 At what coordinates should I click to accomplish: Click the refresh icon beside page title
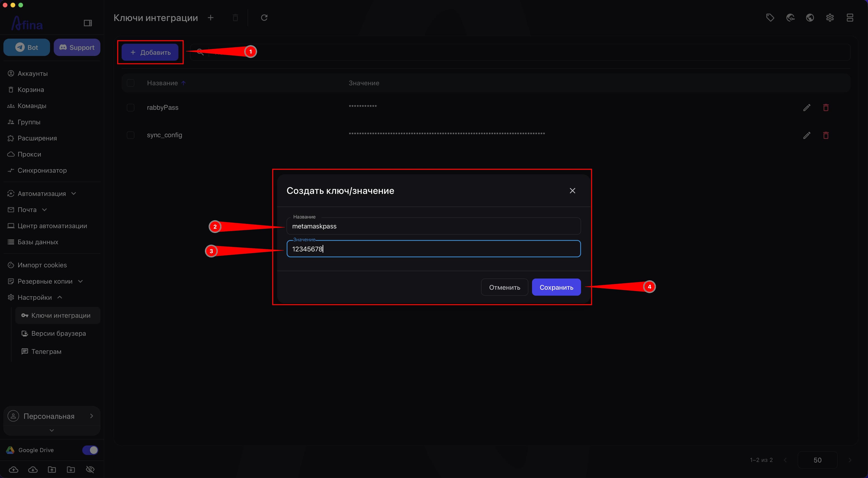coord(264,18)
